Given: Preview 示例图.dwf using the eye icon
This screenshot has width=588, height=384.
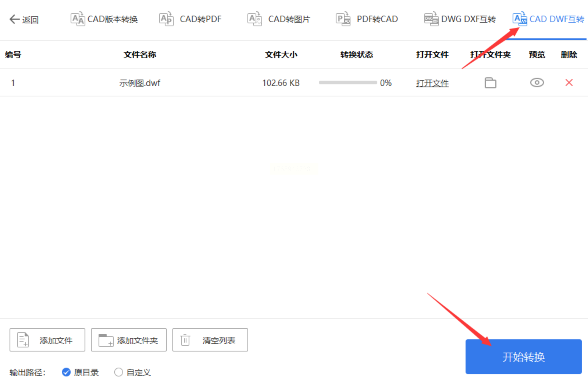Looking at the screenshot, I should [x=537, y=83].
